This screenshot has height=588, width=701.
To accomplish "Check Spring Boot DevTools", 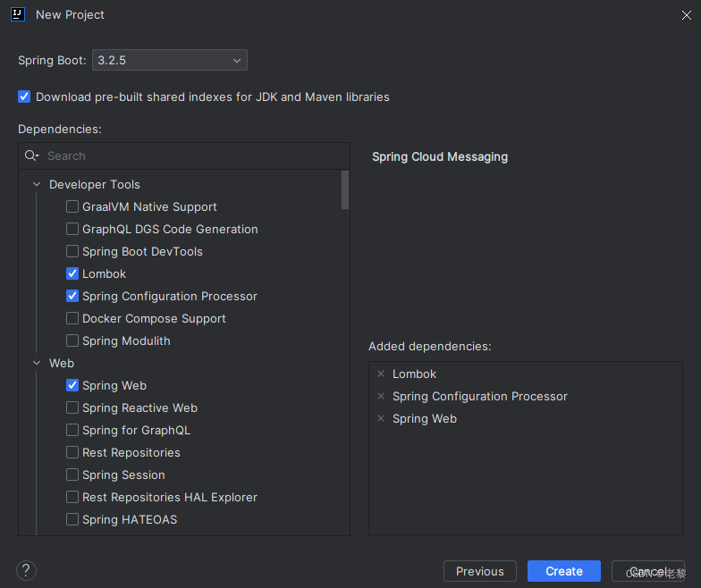I will [72, 251].
